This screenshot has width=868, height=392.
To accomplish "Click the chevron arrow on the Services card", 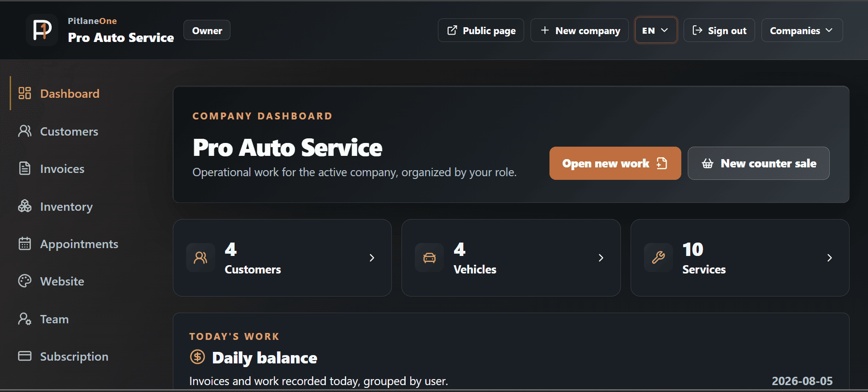I will [x=829, y=258].
